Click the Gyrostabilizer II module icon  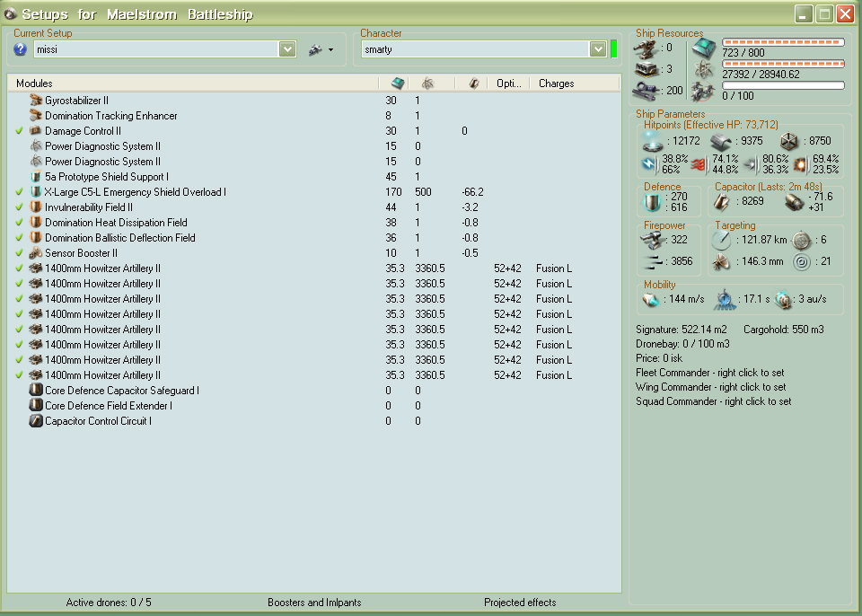36,101
